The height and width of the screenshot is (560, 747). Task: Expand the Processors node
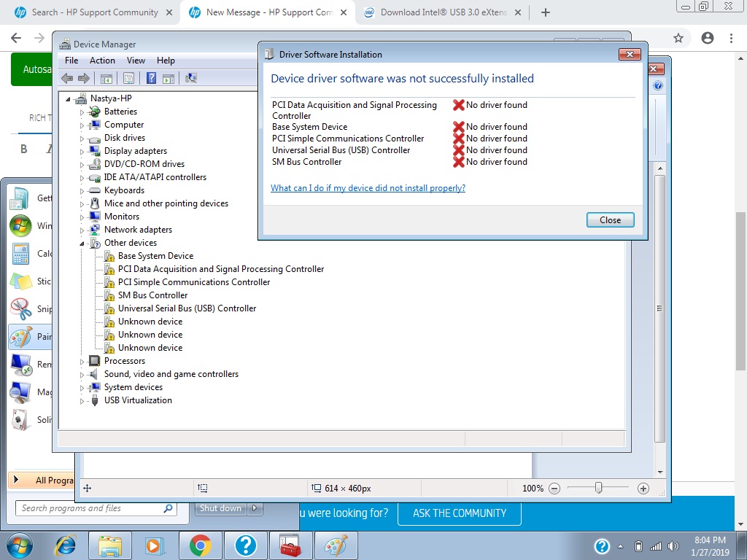pos(82,360)
